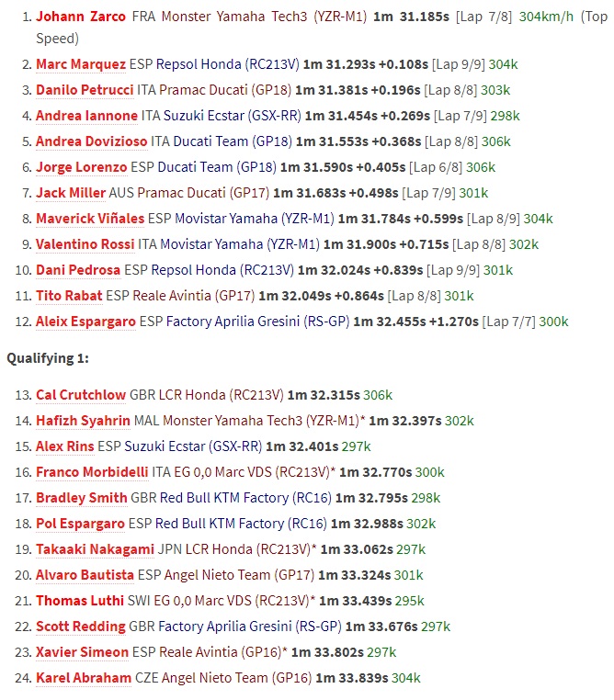The height and width of the screenshot is (700, 614).
Task: Click the Aleix Espargaro rider link
Action: click(85, 322)
